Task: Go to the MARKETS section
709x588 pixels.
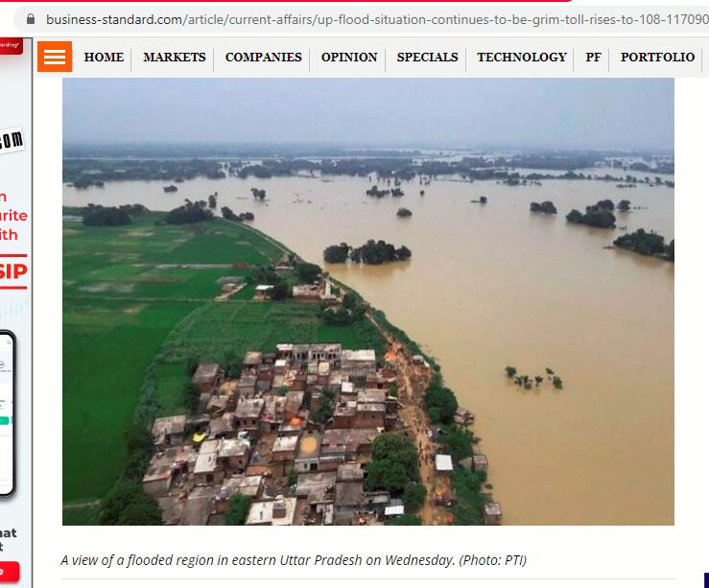Action: 174,57
